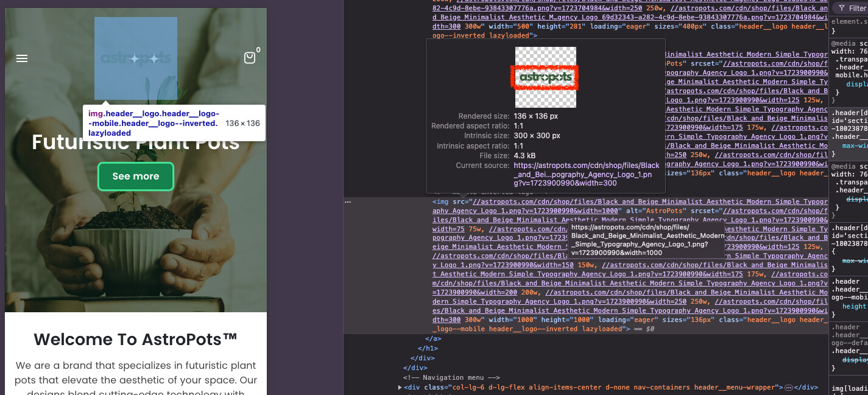This screenshot has height=395, width=868.
Task: Click the File size 4.3 kB value
Action: click(x=524, y=156)
